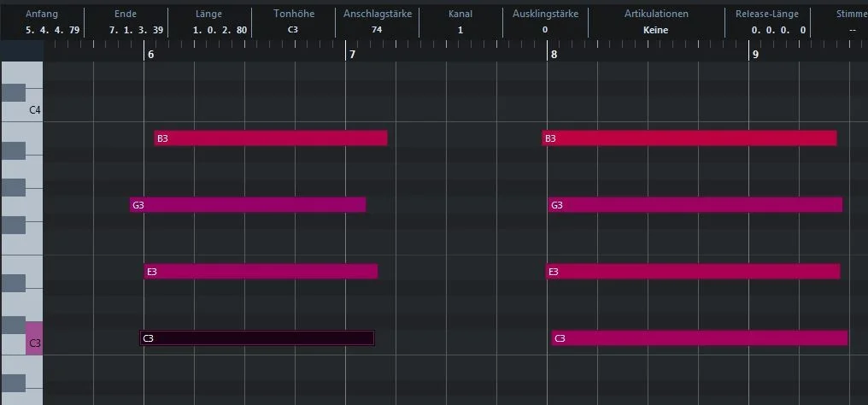Click bar 6 marker in the ruler
This screenshot has height=405, width=868.
[150, 54]
